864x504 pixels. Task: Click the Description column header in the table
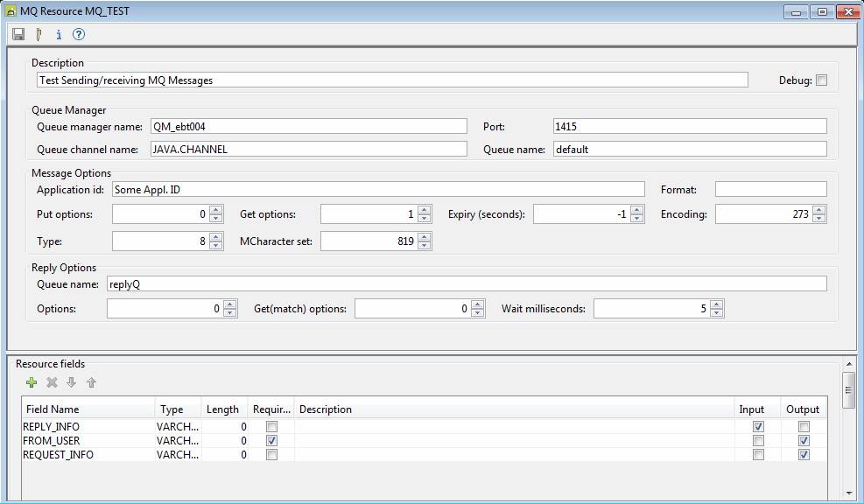pyautogui.click(x=326, y=409)
